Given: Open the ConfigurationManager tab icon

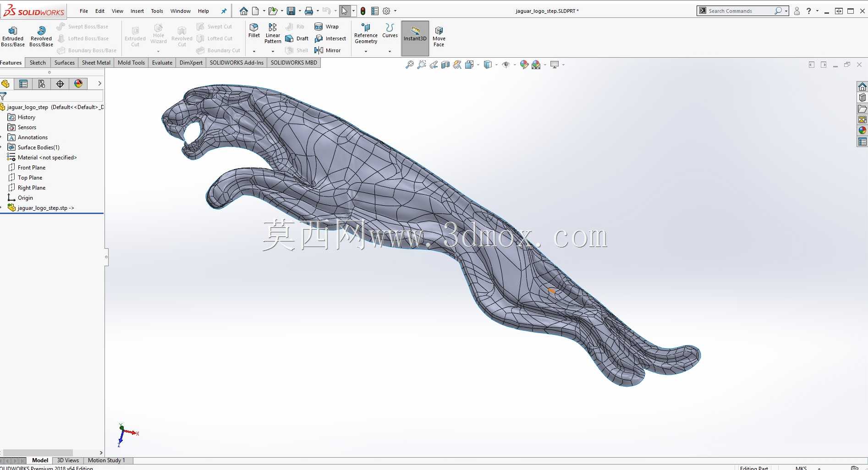Looking at the screenshot, I should tap(42, 83).
